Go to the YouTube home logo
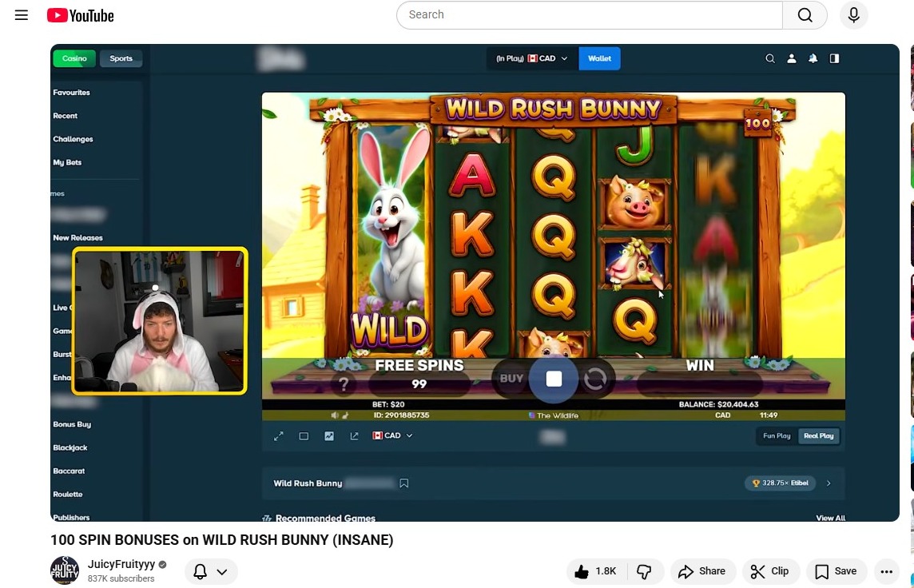This screenshot has height=588, width=914. pyautogui.click(x=81, y=15)
